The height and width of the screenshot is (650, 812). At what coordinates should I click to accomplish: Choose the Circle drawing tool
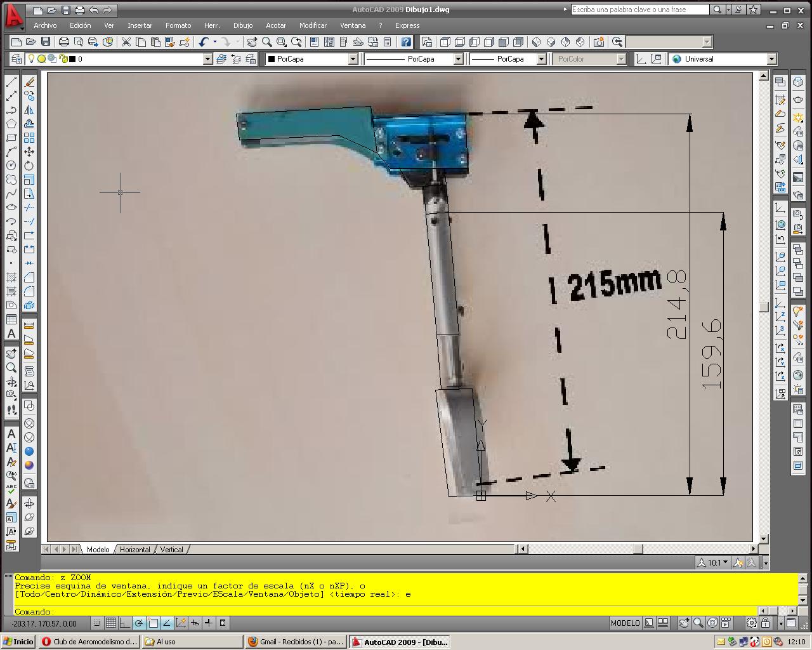coord(11,166)
